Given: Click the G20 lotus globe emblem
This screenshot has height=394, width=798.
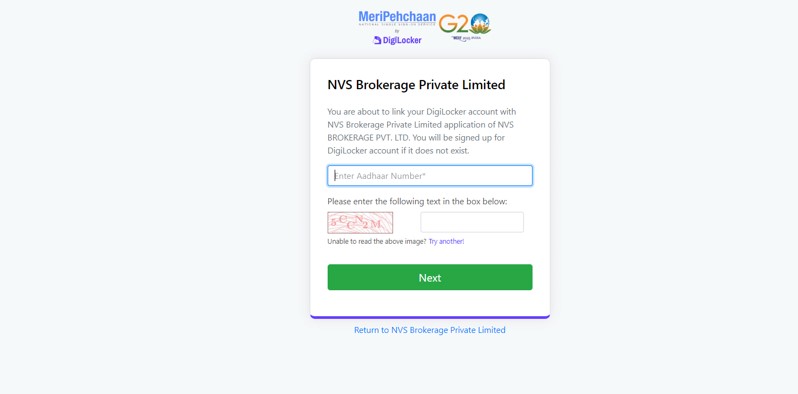Looking at the screenshot, I should pos(480,24).
